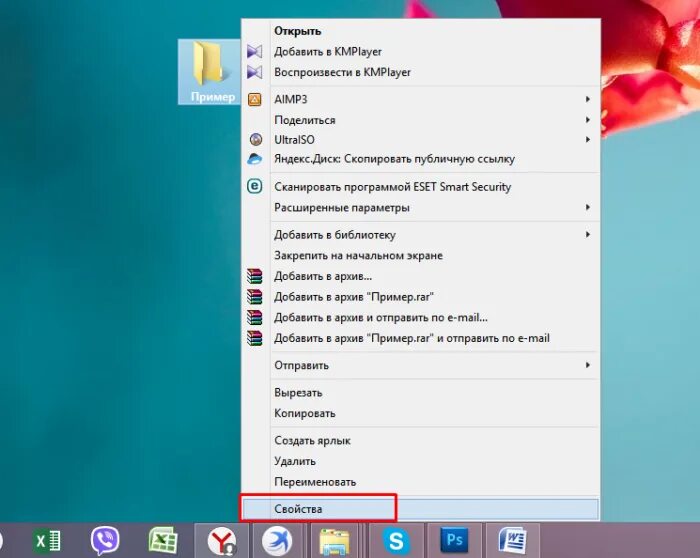Image resolution: width=700 pixels, height=558 pixels.
Task: Click the AIMP3 orange icon
Action: tap(254, 99)
